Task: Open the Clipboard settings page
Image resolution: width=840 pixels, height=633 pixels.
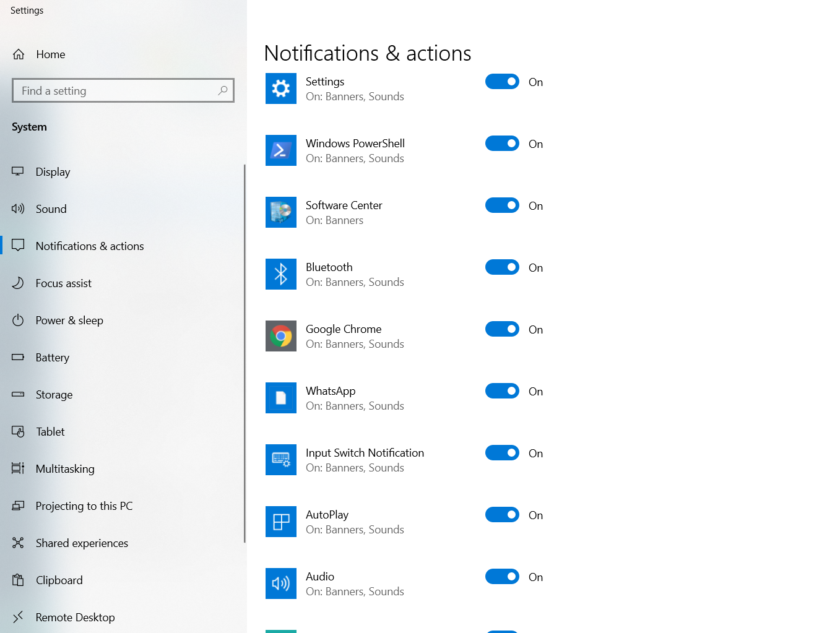Action: [59, 580]
